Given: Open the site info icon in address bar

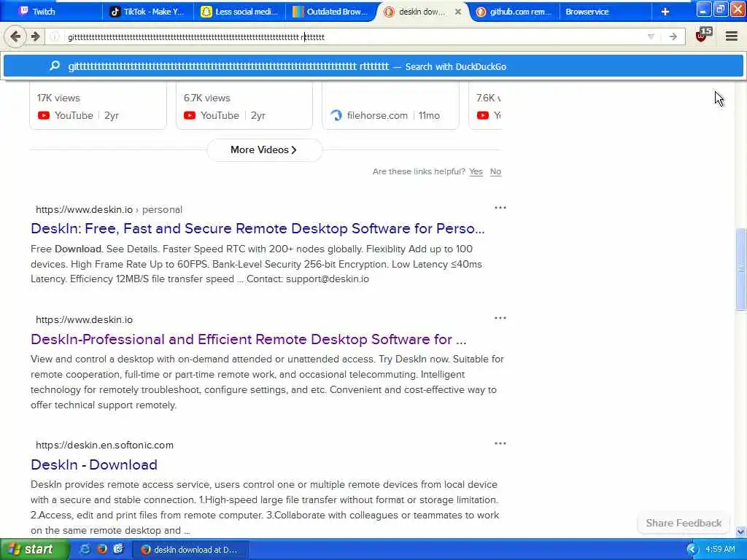Looking at the screenshot, I should point(55,36).
